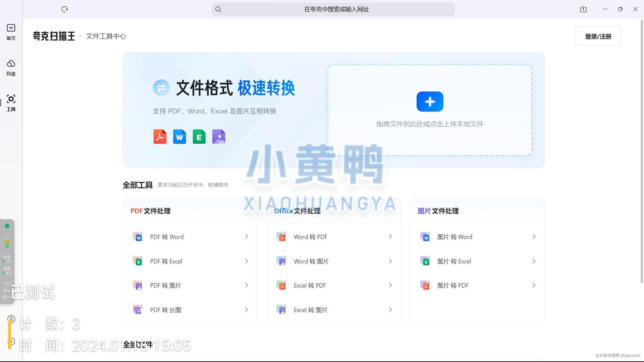Click the PDF 转 图片 icon
Image resolution: width=644 pixels, height=362 pixels.
pyautogui.click(x=138, y=285)
